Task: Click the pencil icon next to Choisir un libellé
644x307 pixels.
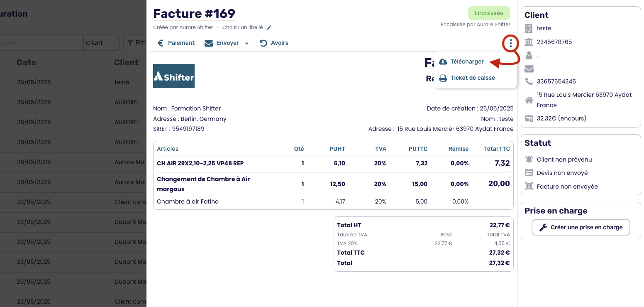Action: pyautogui.click(x=269, y=27)
